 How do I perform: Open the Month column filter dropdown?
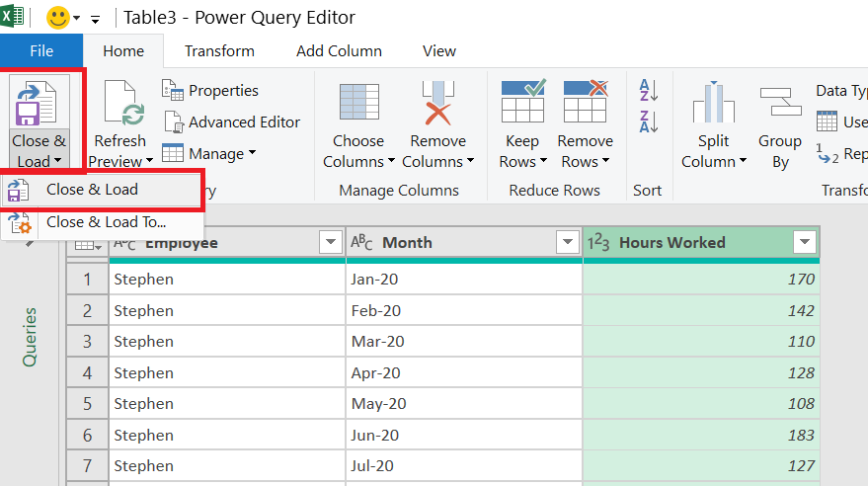pyautogui.click(x=567, y=243)
